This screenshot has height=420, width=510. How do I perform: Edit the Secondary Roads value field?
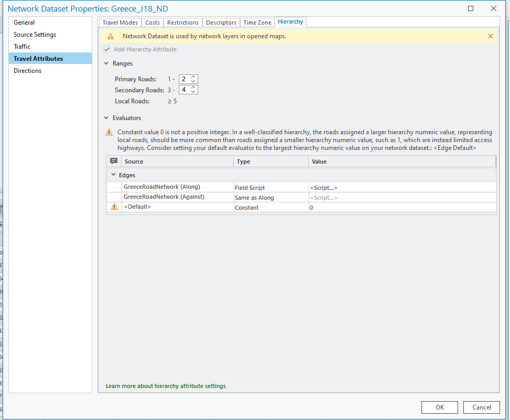click(x=185, y=89)
